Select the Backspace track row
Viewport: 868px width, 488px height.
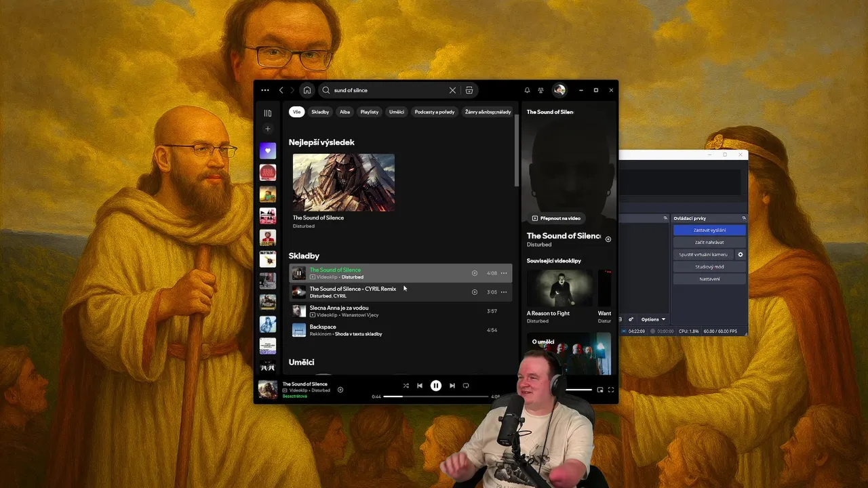point(400,330)
